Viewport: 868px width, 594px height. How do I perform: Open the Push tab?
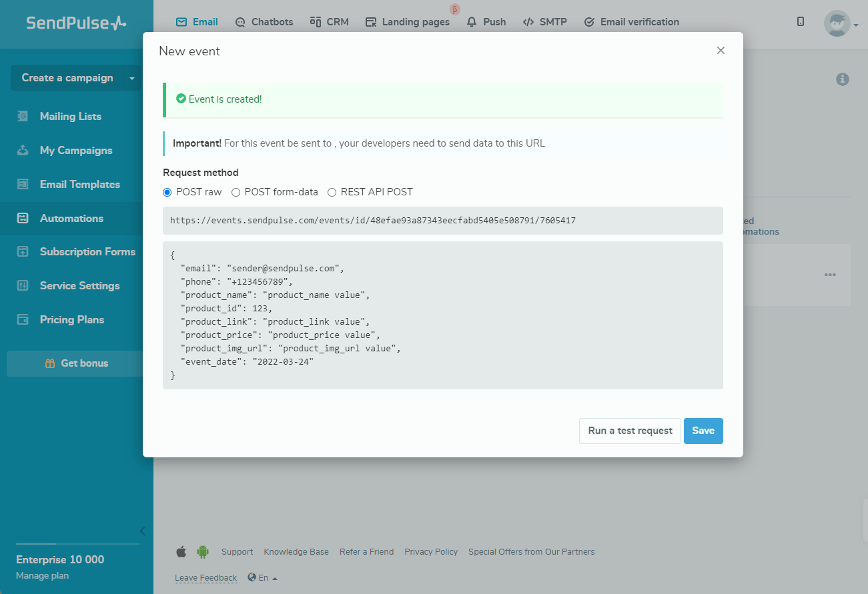point(486,22)
